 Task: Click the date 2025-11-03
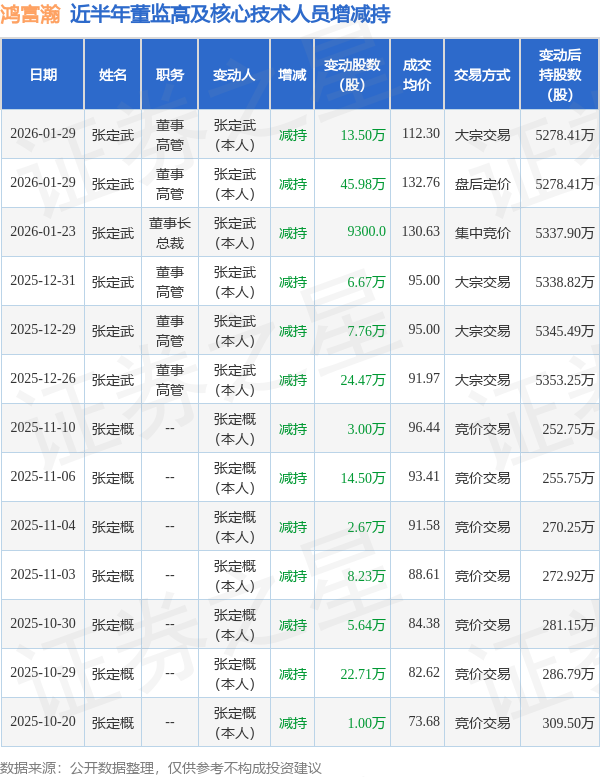[43, 575]
